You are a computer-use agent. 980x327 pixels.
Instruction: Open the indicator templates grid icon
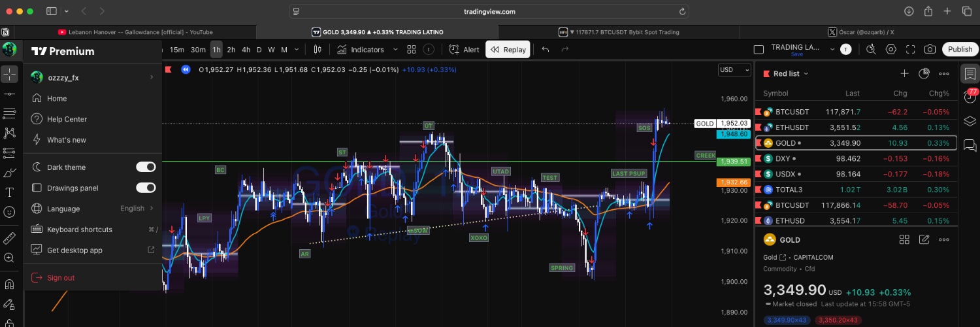[412, 50]
